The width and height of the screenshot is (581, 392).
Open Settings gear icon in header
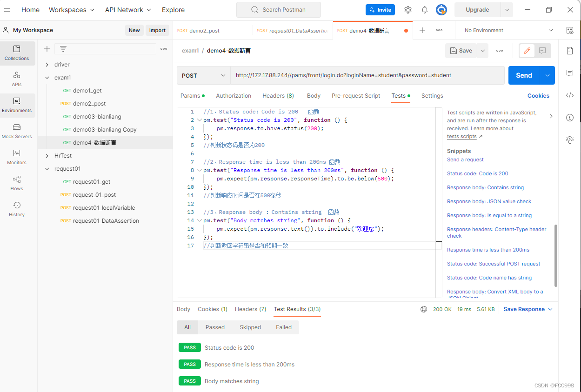click(x=408, y=10)
